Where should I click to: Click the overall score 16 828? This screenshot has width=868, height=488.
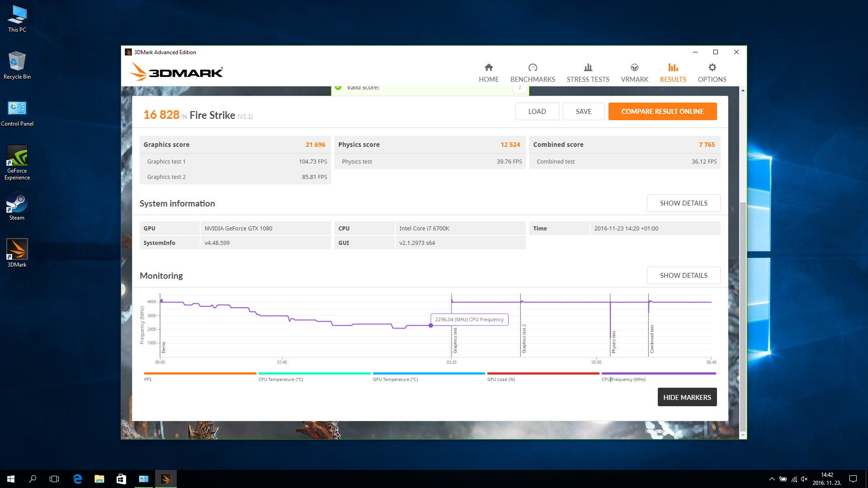[x=161, y=115]
